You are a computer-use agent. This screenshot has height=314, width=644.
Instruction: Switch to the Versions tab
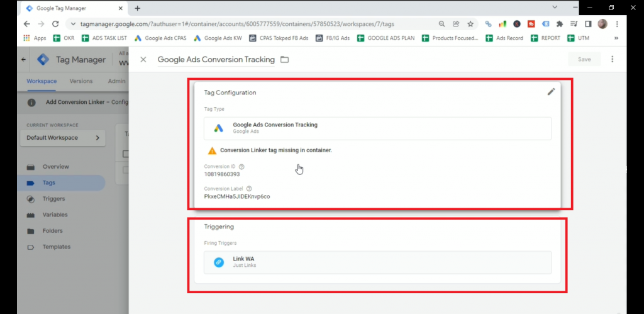click(x=80, y=81)
